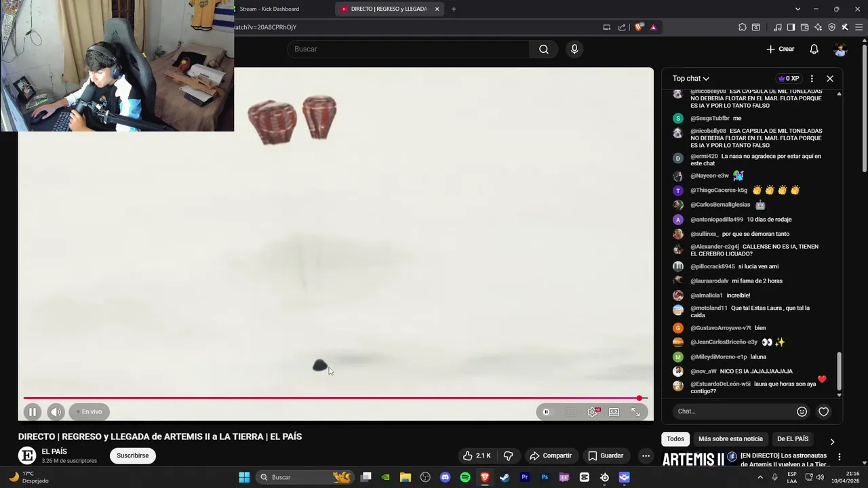Open Brave VPN shield icon
The height and width of the screenshot is (488, 868).
click(831, 27)
